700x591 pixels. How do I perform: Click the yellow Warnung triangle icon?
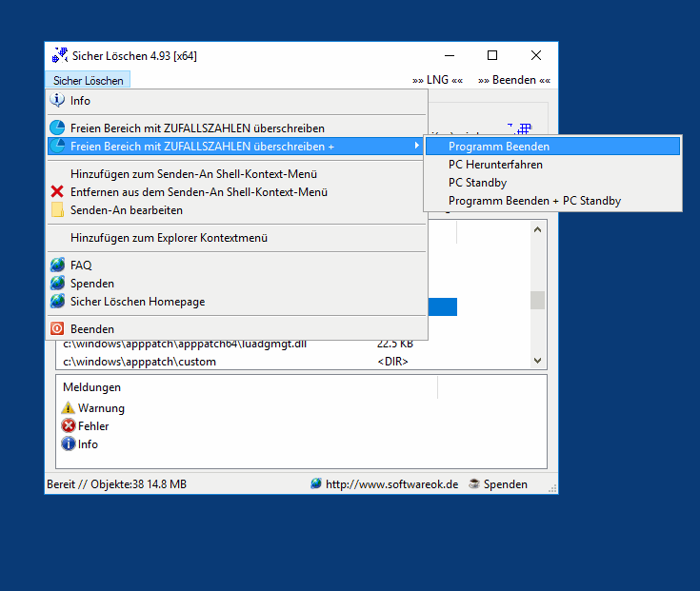[x=68, y=407]
